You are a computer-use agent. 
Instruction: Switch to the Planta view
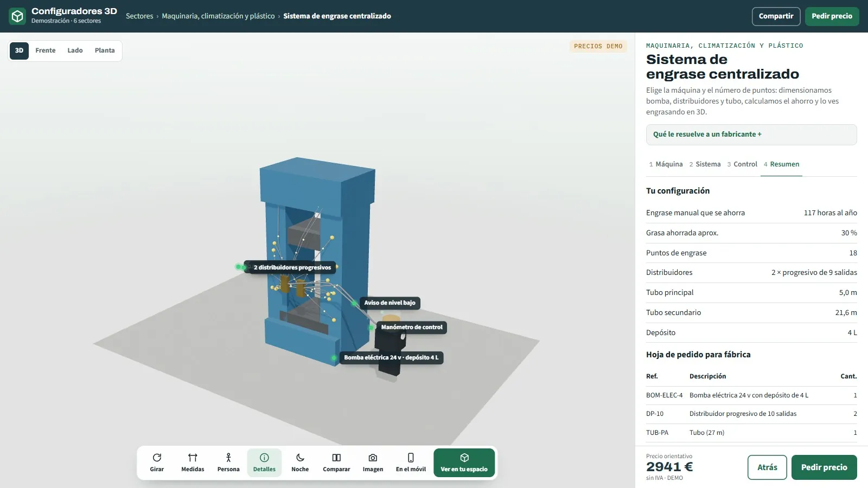point(105,50)
